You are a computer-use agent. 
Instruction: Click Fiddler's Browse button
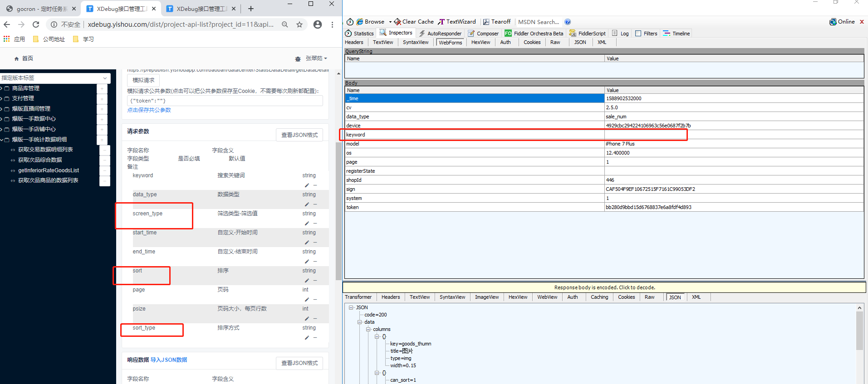370,22
